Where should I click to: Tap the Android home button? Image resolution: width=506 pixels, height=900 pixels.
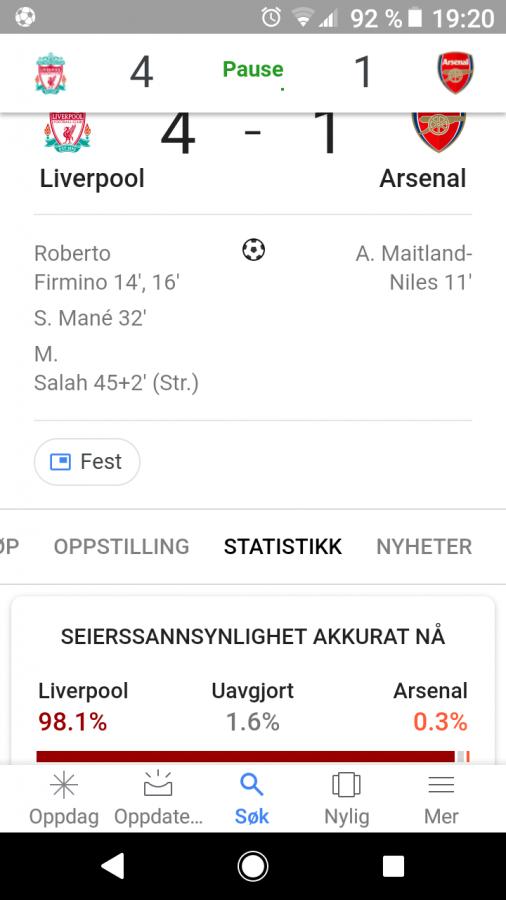(x=253, y=866)
